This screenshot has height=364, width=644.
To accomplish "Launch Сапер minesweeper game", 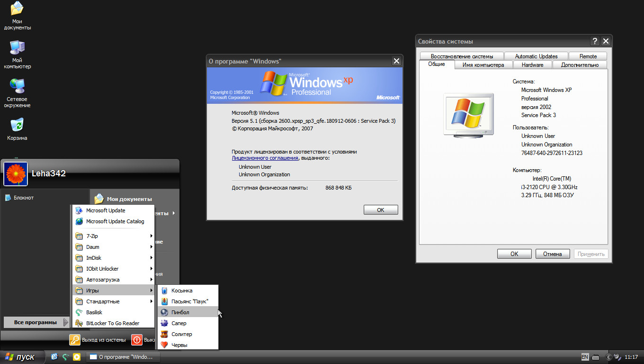I will pyautogui.click(x=179, y=323).
